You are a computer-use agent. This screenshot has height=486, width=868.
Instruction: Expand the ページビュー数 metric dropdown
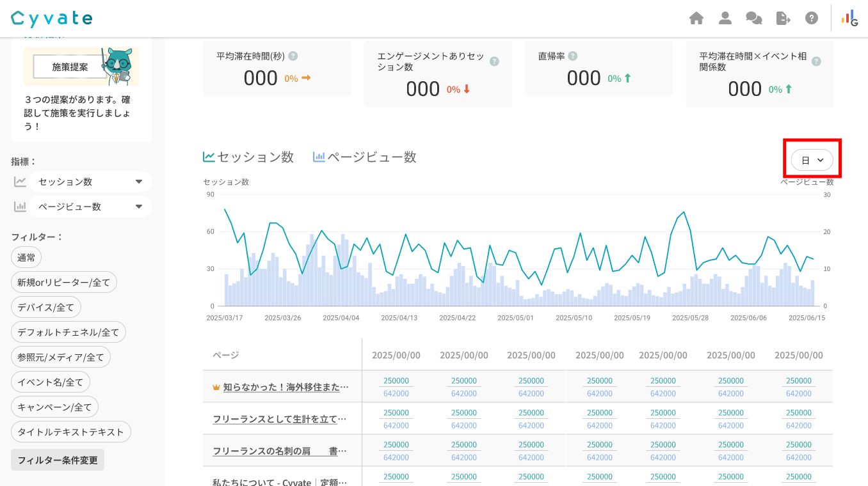pyautogui.click(x=90, y=207)
